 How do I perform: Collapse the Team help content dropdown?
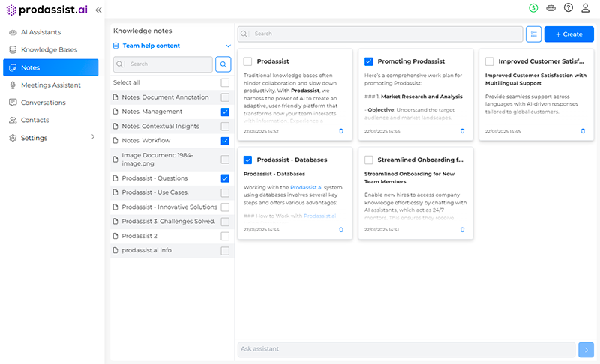click(228, 46)
